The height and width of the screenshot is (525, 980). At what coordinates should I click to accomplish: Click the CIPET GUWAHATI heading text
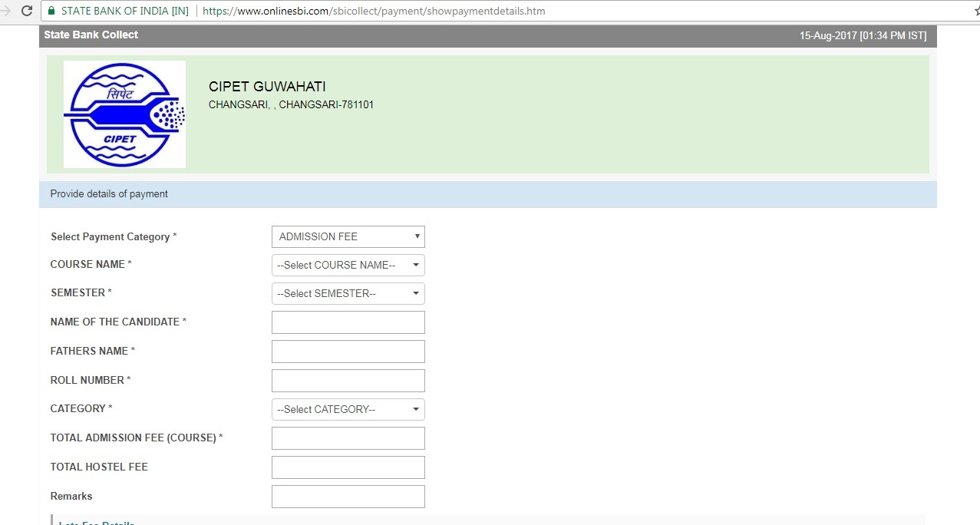pos(267,87)
